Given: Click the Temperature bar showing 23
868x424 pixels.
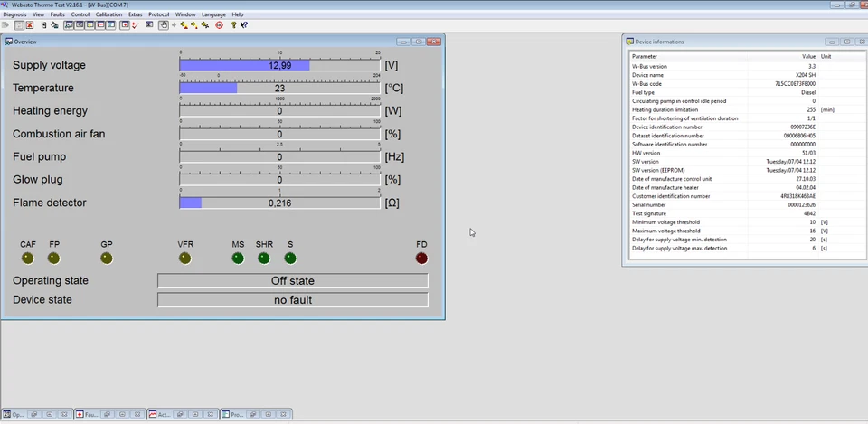Looking at the screenshot, I should click(x=279, y=88).
